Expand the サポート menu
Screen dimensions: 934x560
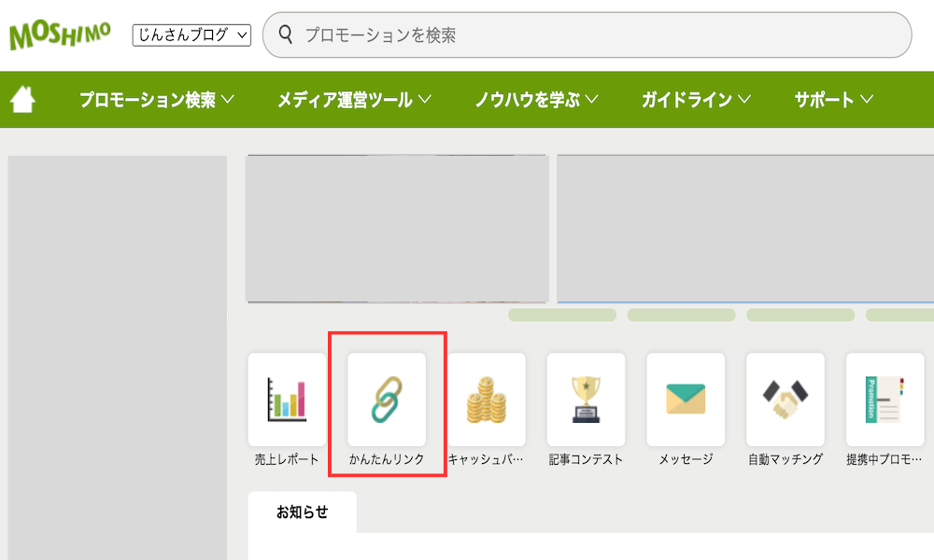(833, 99)
